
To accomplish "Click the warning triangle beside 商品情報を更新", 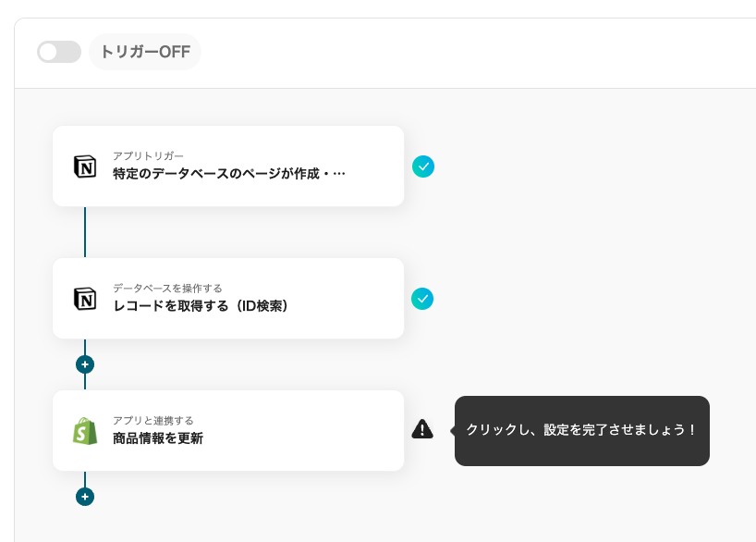I will pyautogui.click(x=422, y=429).
